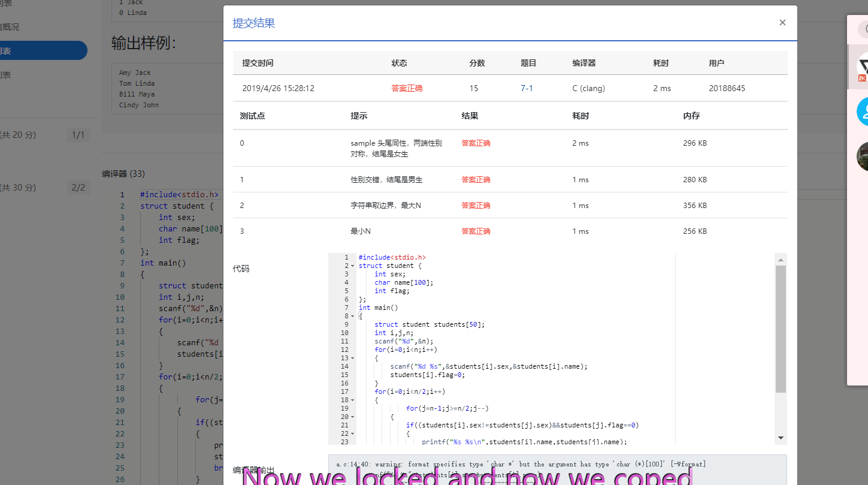This screenshot has height=485, width=868.
Task: Collapse the fold arrow at code line 2
Action: coord(352,266)
